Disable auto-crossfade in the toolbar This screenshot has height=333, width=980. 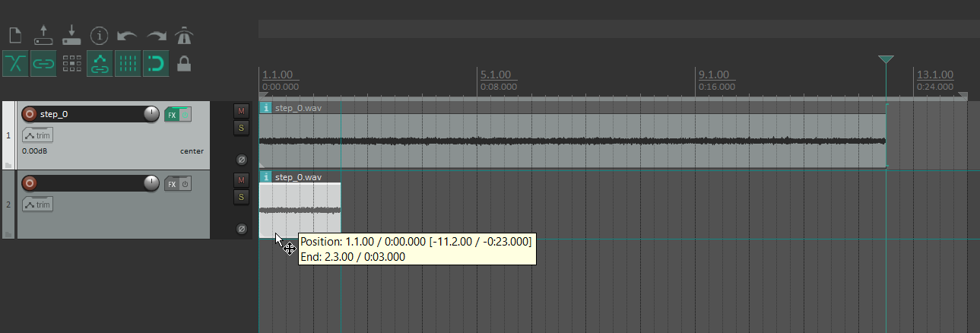click(15, 63)
